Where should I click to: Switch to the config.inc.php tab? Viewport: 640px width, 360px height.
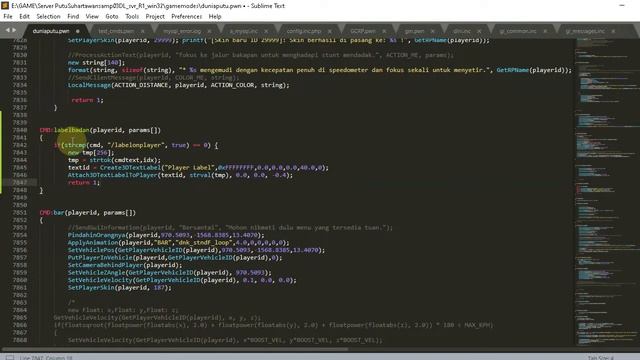coord(304,31)
